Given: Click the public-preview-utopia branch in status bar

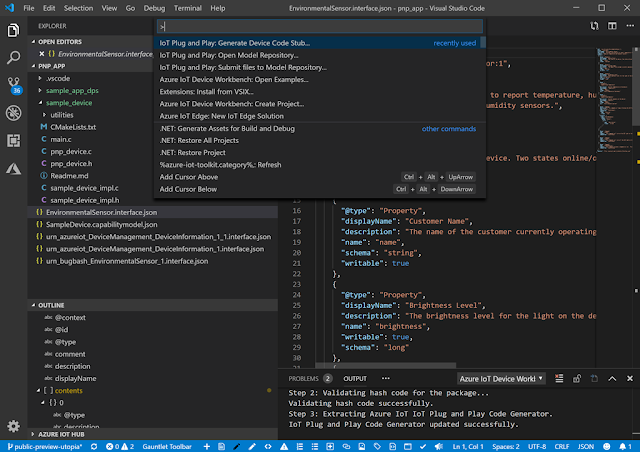Looking at the screenshot, I should click(45, 444).
